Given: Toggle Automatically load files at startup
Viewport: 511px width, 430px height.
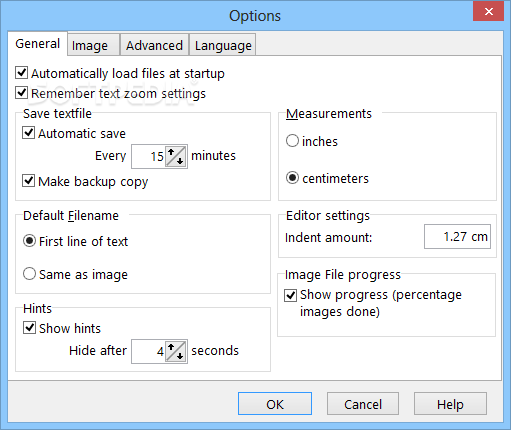Looking at the screenshot, I should pos(22,73).
